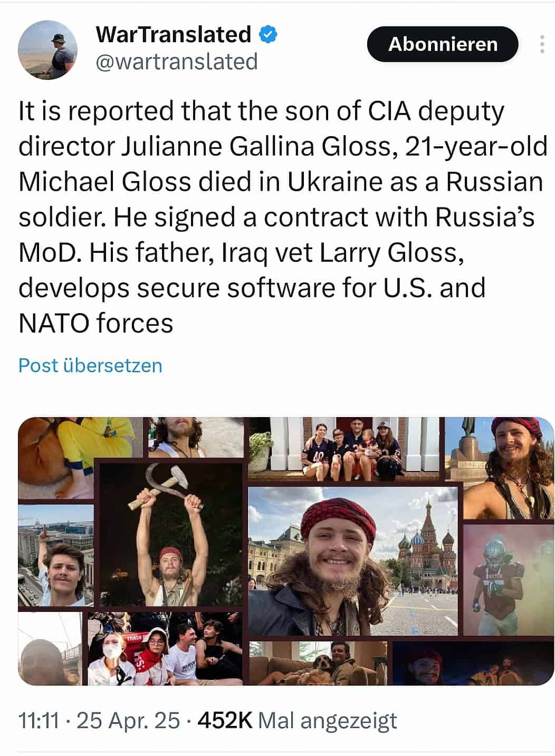Click Post übersetzen to translate
Viewport: 555px width, 756px height.
[90, 365]
